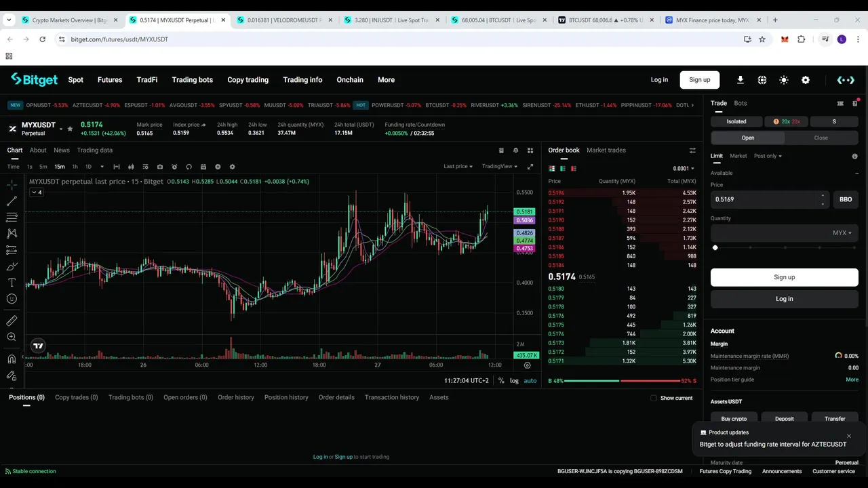Open the download app icon in header
Screen dimensions: 868x488
tap(741, 80)
